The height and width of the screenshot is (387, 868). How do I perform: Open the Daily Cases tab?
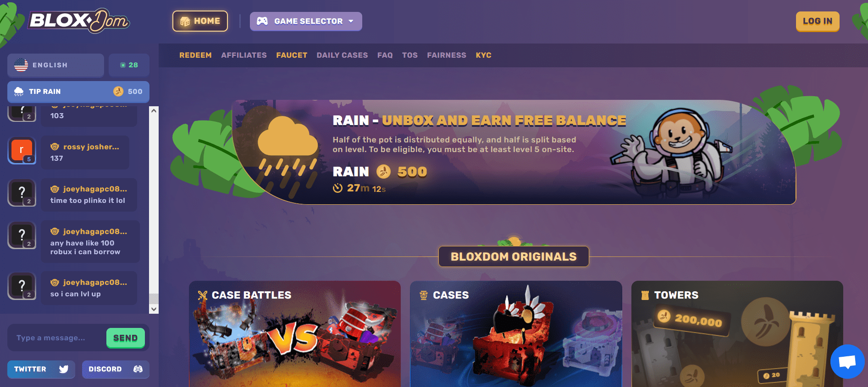tap(342, 55)
